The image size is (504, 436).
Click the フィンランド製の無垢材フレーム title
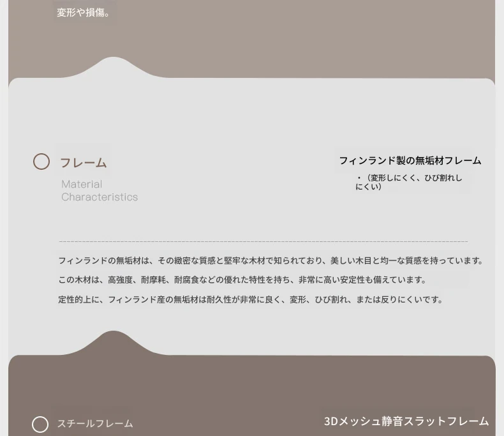410,161
